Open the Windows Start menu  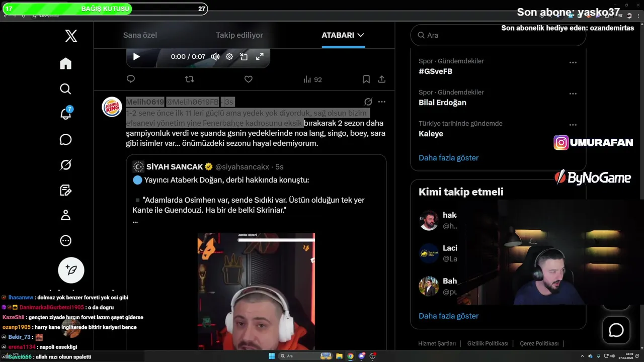point(272,356)
